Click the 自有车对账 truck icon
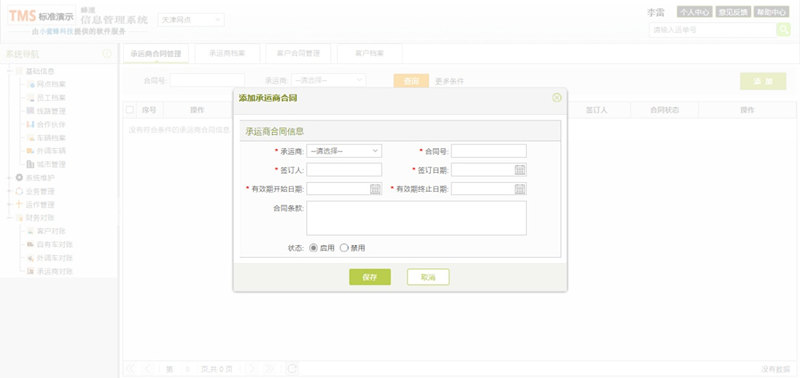Screen dimensions: 800x378 pos(31,245)
